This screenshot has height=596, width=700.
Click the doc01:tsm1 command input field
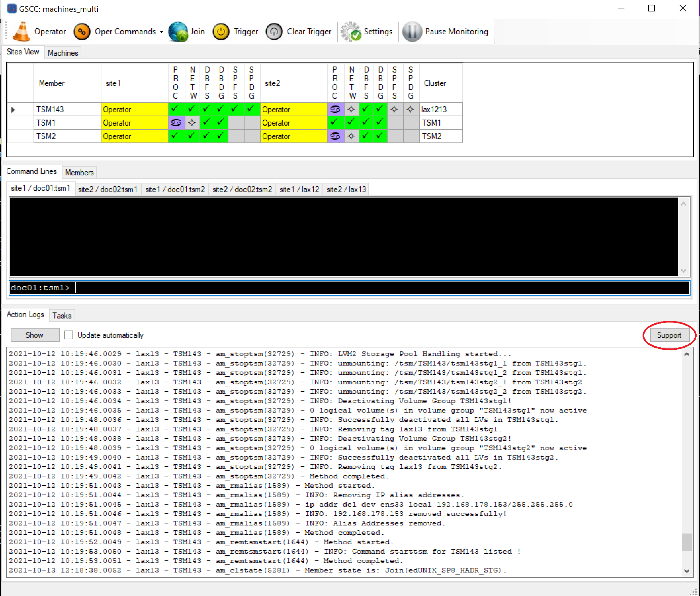tap(350, 288)
